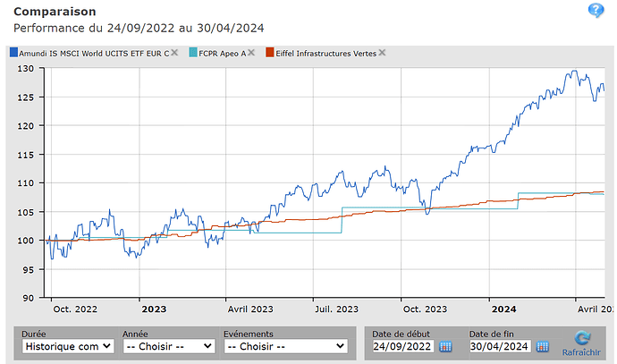Click the 90 y-axis value
The height and width of the screenshot is (364, 617).
(x=28, y=299)
